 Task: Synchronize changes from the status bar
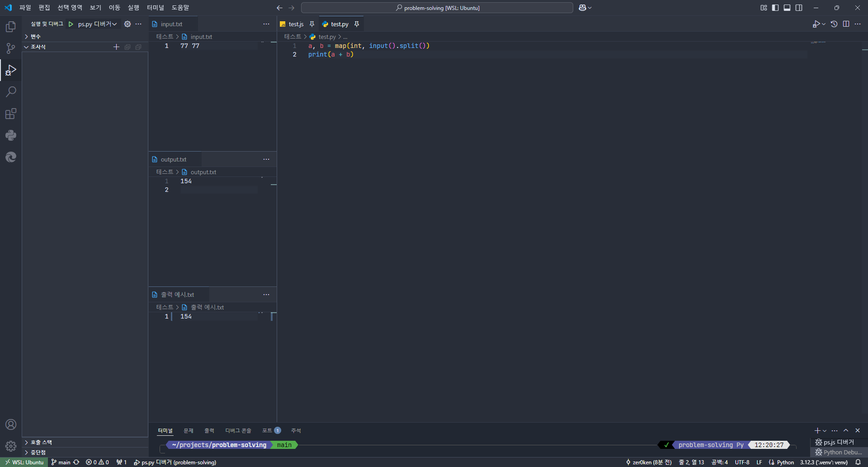76,462
